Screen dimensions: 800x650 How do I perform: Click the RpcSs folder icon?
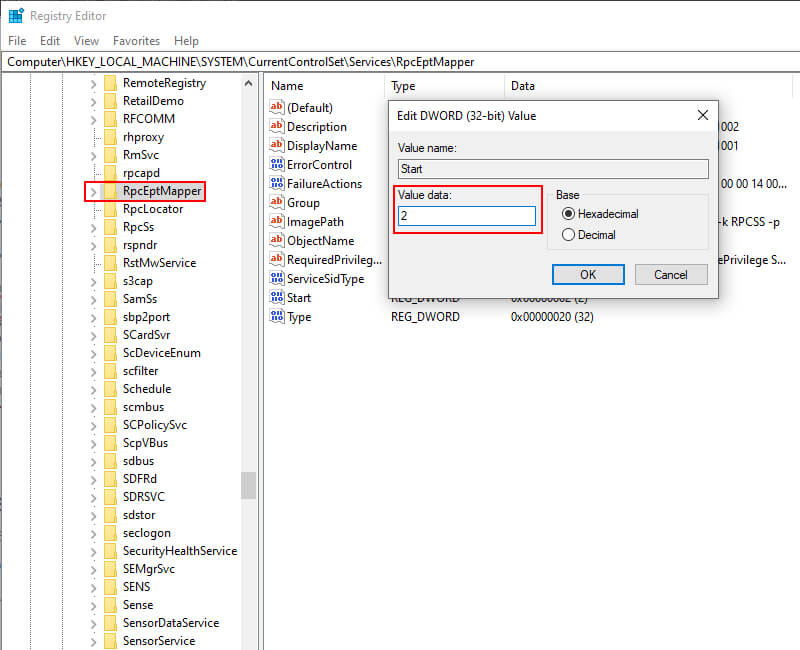coord(110,227)
